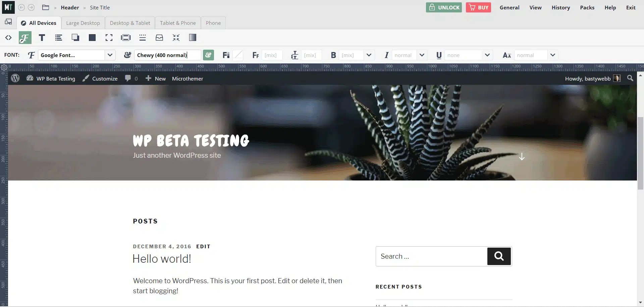Open the folder icon in breadcrumb
Screen dimensions: 644x307
click(46, 7)
